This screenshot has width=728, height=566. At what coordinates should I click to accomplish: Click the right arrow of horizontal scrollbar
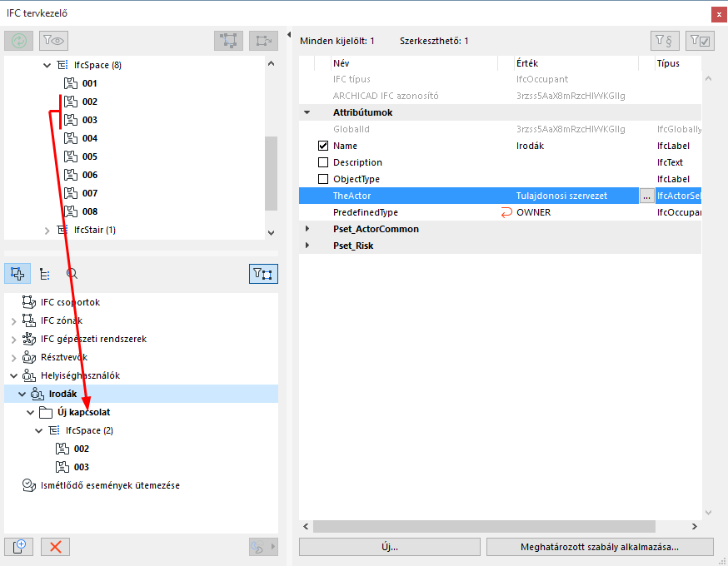pos(694,526)
